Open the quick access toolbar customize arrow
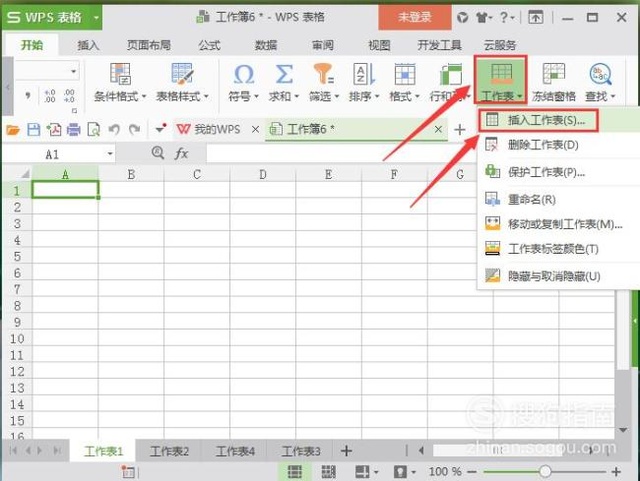This screenshot has width=640, height=481. pyautogui.click(x=161, y=129)
